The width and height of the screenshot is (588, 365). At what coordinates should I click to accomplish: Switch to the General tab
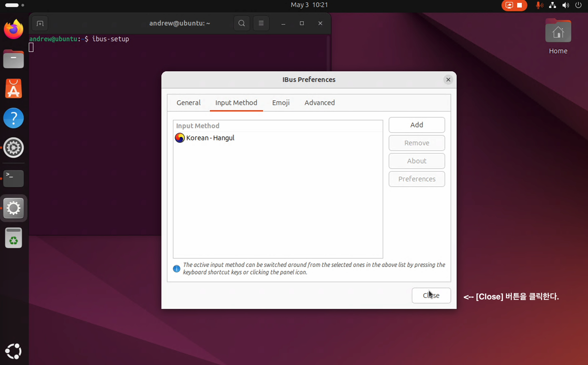(x=188, y=103)
